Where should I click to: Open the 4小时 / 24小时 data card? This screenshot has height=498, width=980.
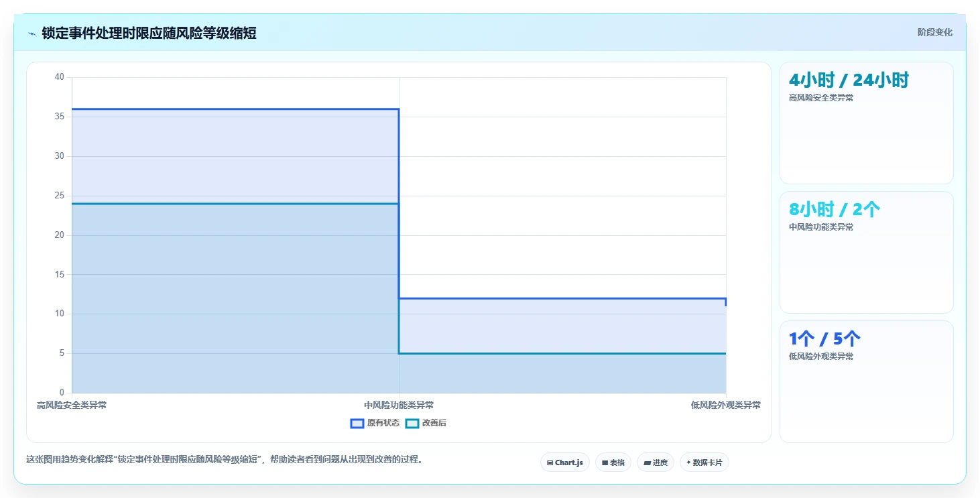[867, 123]
